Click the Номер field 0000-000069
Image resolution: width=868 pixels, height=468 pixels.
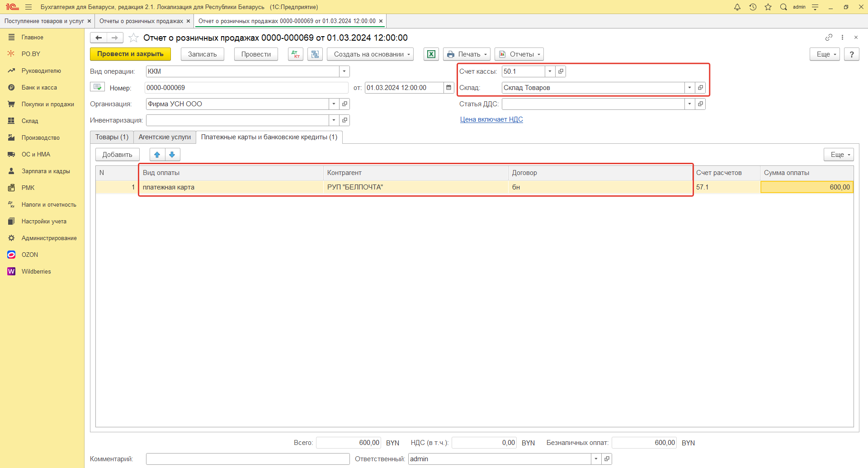coord(246,88)
